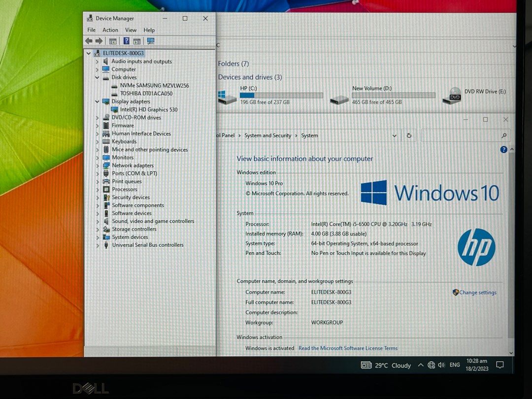Screen dimensions: 532x399
Task: Open the Microsoft Software License Terms link
Action: coord(348,348)
